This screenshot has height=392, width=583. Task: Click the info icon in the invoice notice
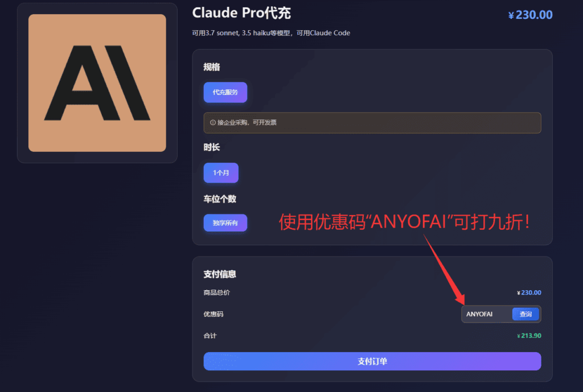(x=213, y=122)
